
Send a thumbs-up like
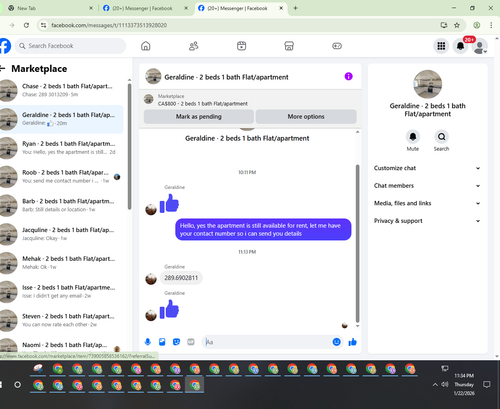pos(353,342)
